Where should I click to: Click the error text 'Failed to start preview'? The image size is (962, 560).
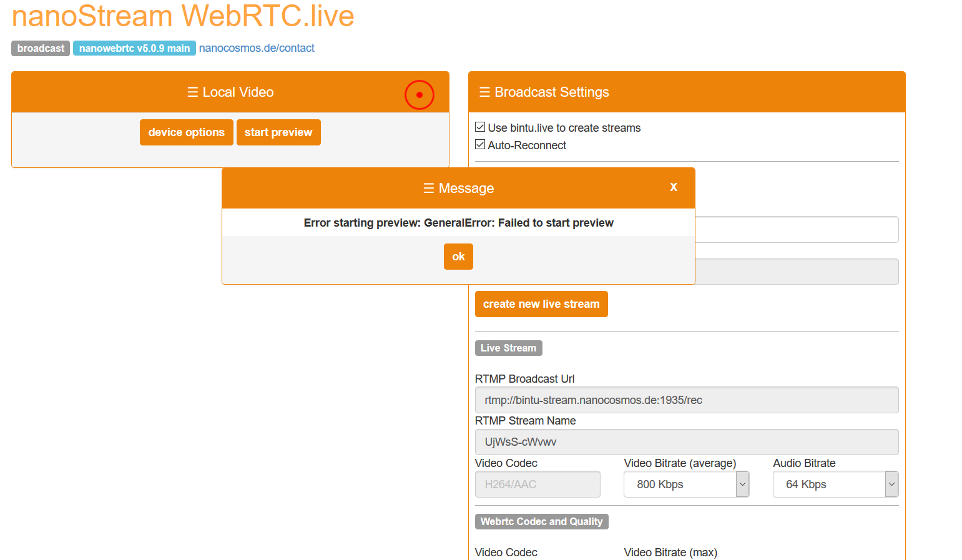click(x=556, y=223)
